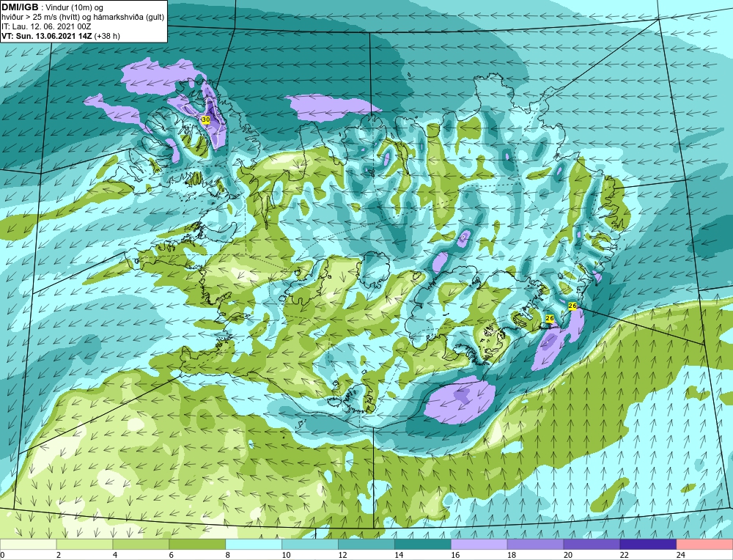Click the legend scale value 16
The image size is (733, 560).
pos(455,555)
